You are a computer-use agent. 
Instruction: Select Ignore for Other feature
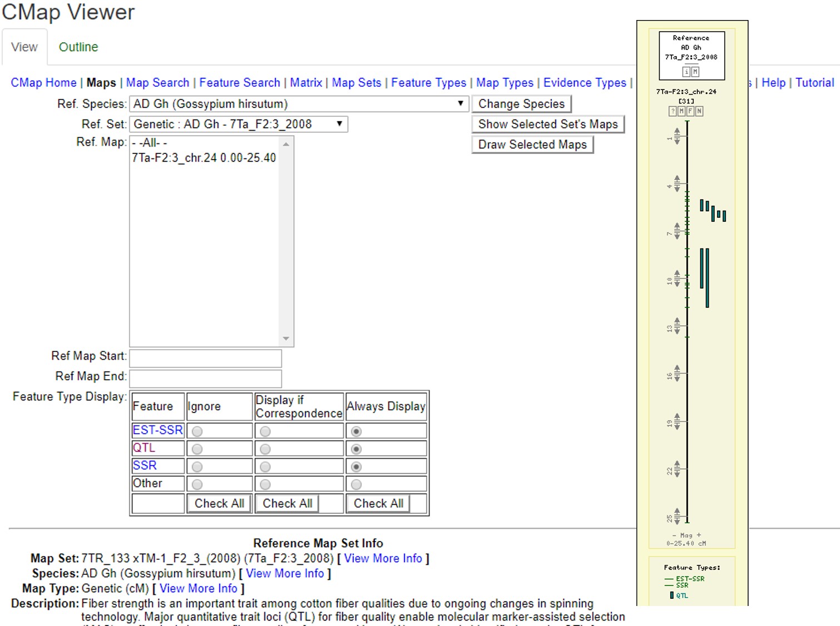tap(197, 485)
